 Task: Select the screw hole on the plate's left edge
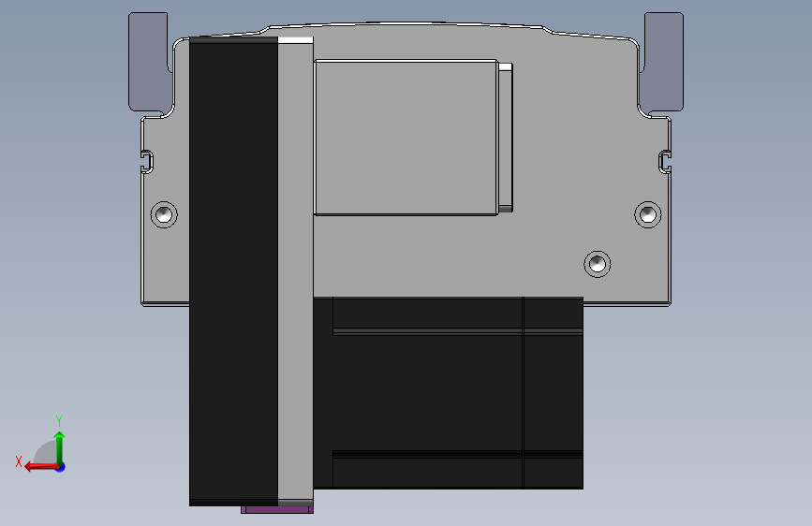164,214
